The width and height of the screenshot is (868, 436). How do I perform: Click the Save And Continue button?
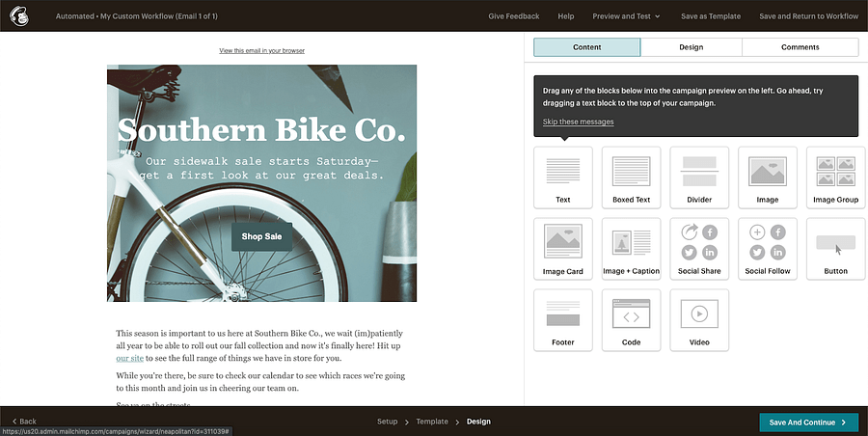tap(808, 422)
